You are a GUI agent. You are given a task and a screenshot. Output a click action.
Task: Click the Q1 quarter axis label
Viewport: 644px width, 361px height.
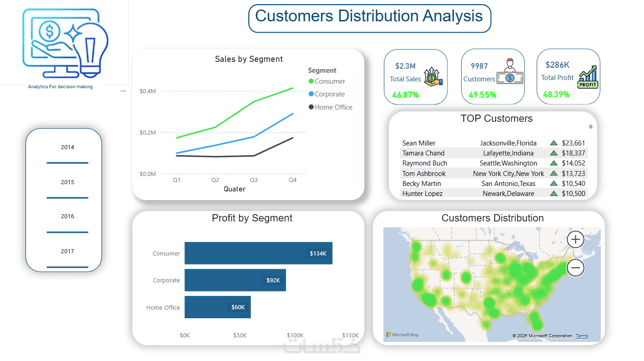click(176, 180)
